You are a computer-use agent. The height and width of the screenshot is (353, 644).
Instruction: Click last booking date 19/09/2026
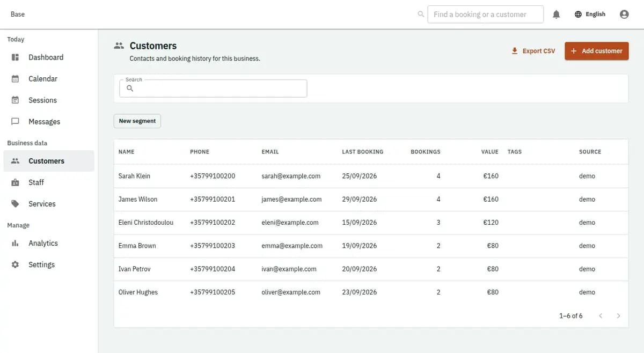point(360,246)
